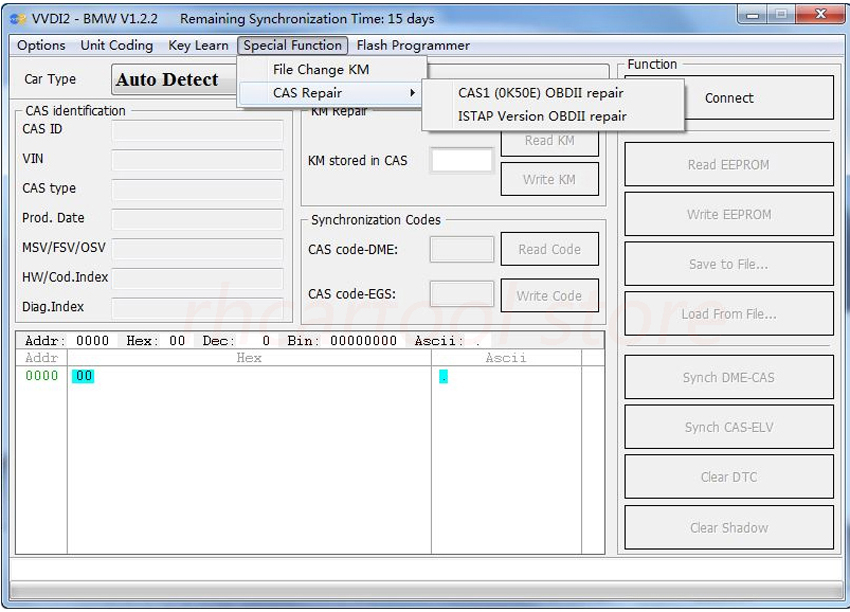Screen dimensions: 850x612
Task: Click the Write Code button
Action: (x=550, y=295)
